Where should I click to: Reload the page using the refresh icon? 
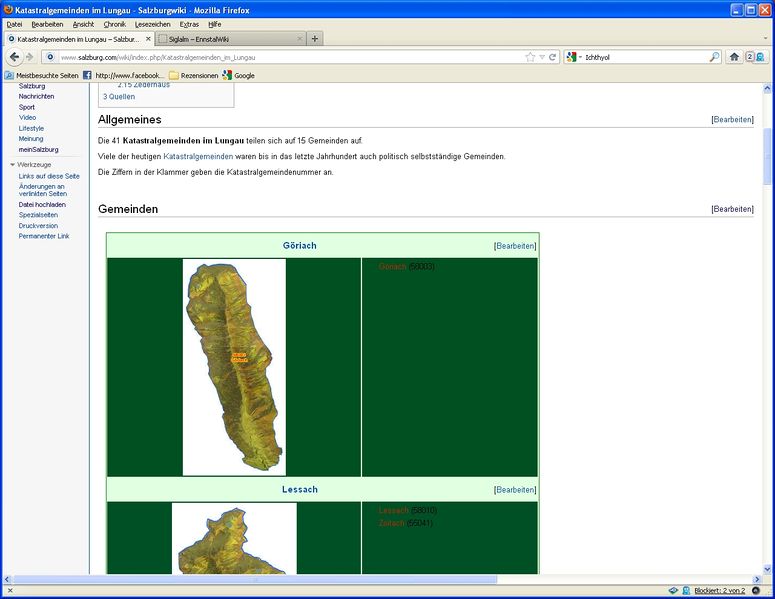pos(553,57)
